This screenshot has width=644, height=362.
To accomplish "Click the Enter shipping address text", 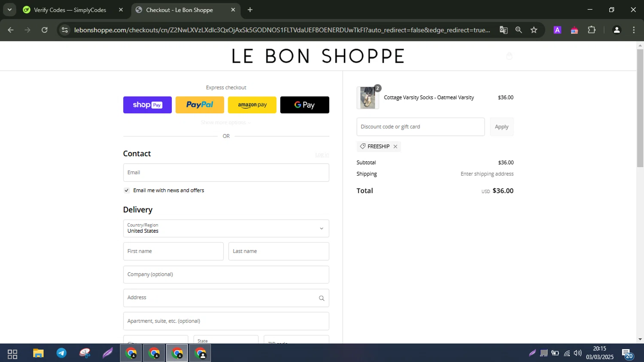I will point(487,174).
